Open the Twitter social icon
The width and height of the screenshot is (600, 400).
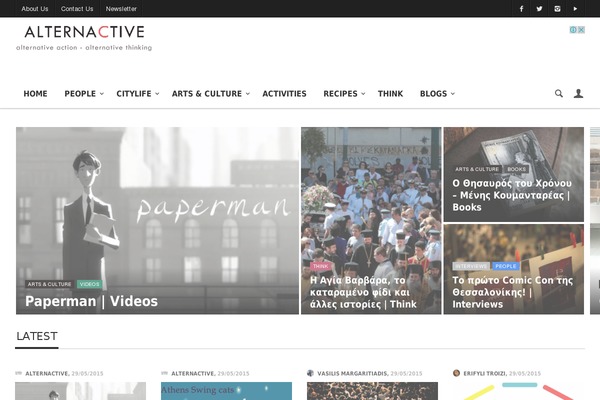click(x=539, y=8)
